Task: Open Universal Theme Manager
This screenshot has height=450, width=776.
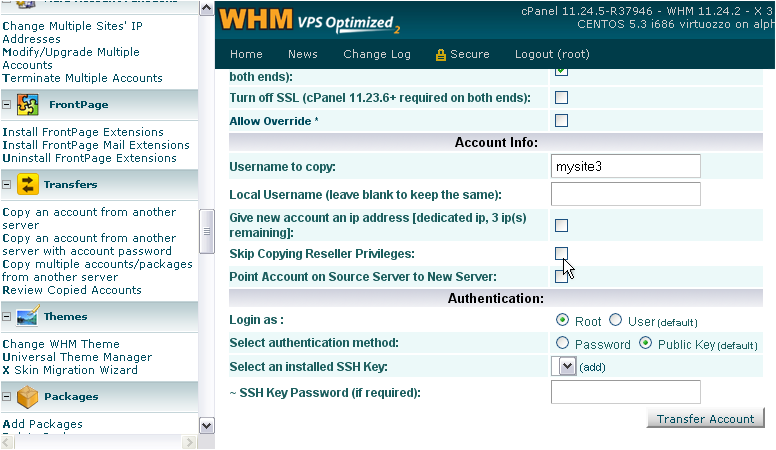Action: [77, 357]
